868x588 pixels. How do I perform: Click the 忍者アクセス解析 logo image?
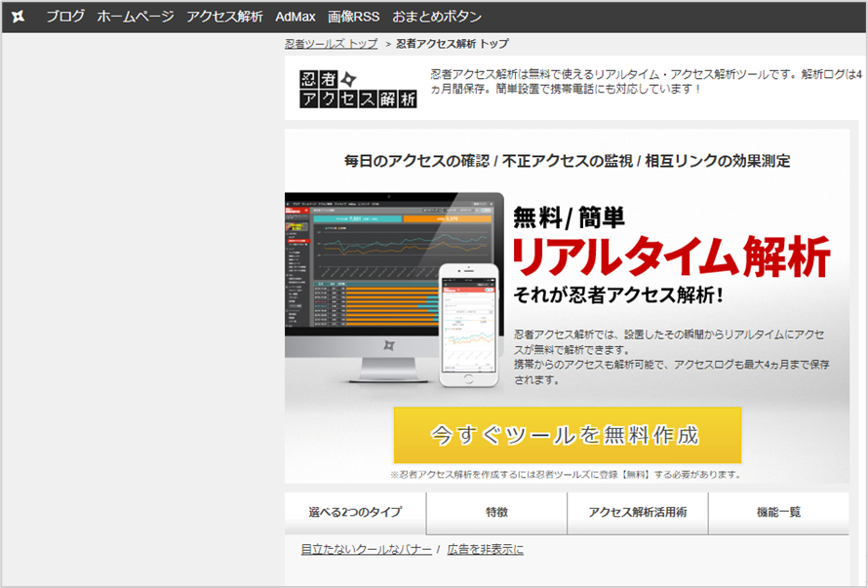click(358, 89)
